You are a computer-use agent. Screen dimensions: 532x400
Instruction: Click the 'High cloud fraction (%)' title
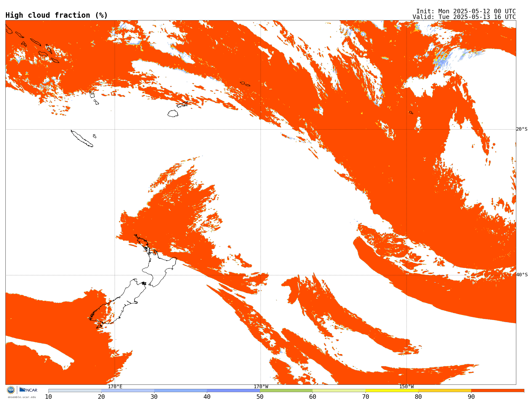[56, 15]
